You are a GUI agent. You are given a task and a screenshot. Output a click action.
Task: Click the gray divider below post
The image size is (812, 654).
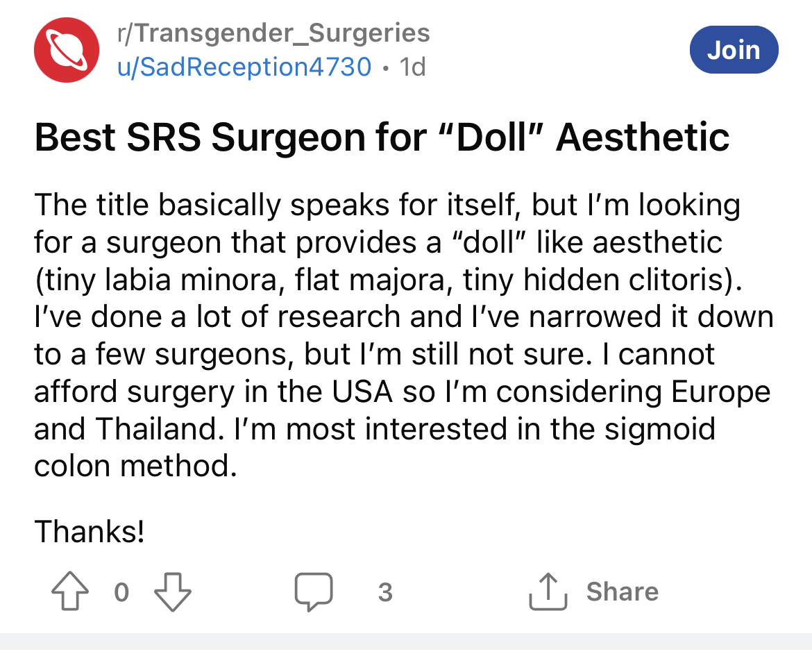tap(406, 641)
